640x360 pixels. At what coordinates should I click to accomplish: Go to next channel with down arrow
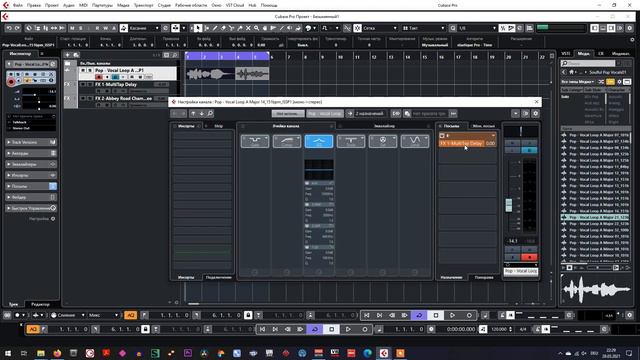[201, 113]
